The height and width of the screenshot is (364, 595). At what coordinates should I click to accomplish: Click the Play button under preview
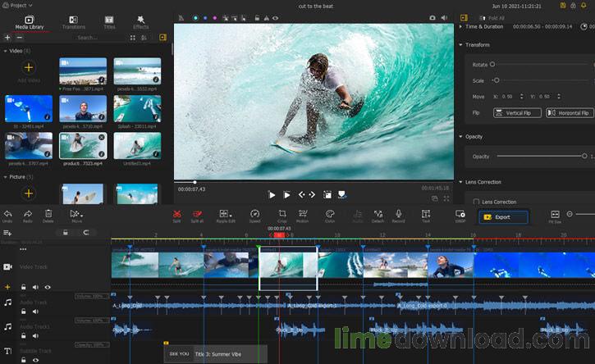[272, 194]
